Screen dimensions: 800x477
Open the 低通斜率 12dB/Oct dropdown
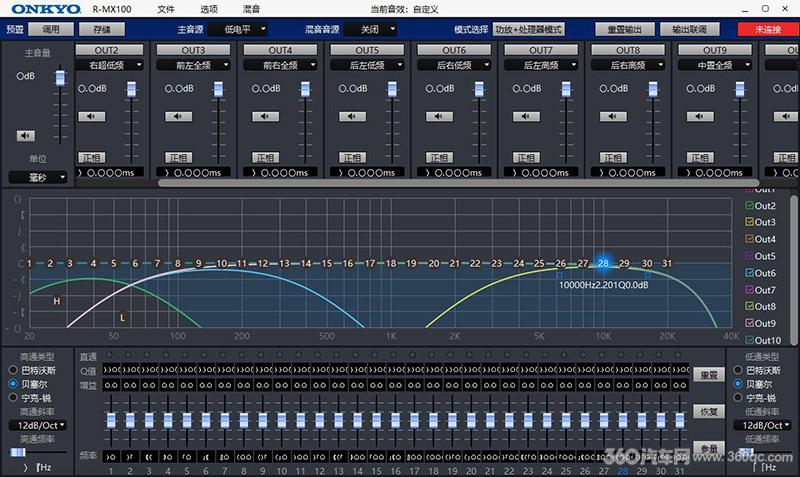tap(762, 425)
